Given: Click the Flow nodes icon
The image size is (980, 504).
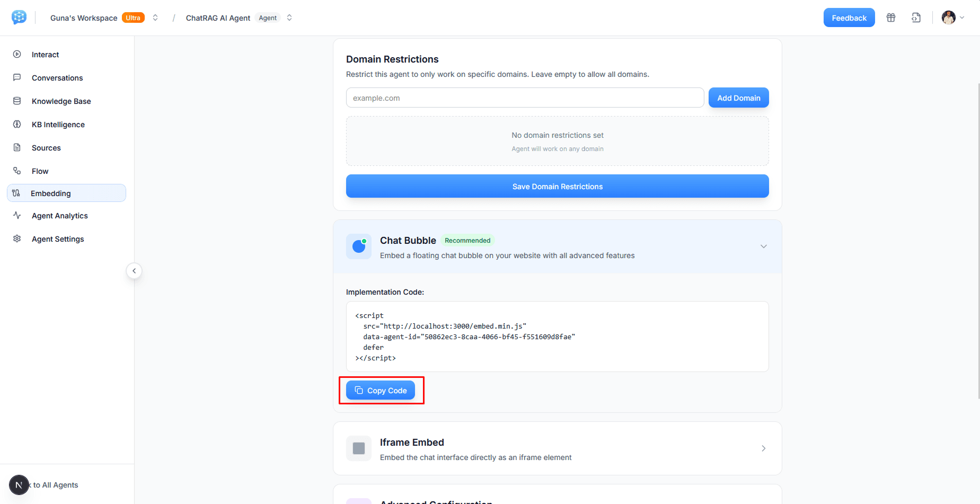Looking at the screenshot, I should [17, 171].
